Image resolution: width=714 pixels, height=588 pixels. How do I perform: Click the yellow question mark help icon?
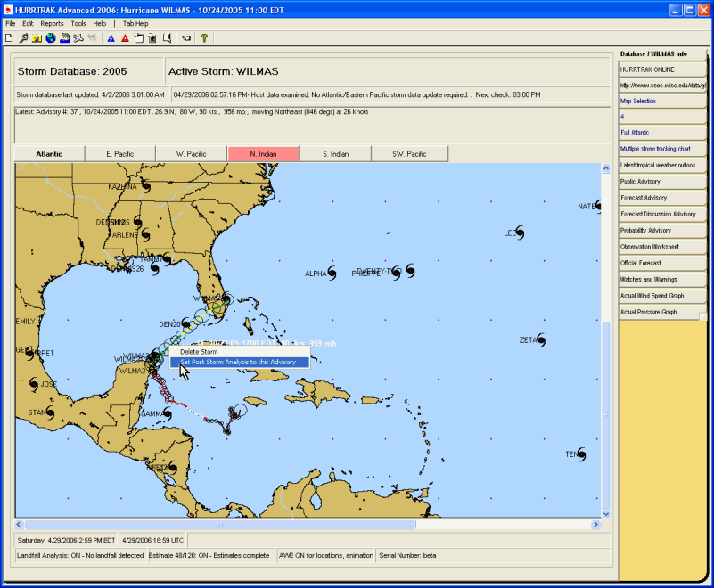[x=204, y=38]
